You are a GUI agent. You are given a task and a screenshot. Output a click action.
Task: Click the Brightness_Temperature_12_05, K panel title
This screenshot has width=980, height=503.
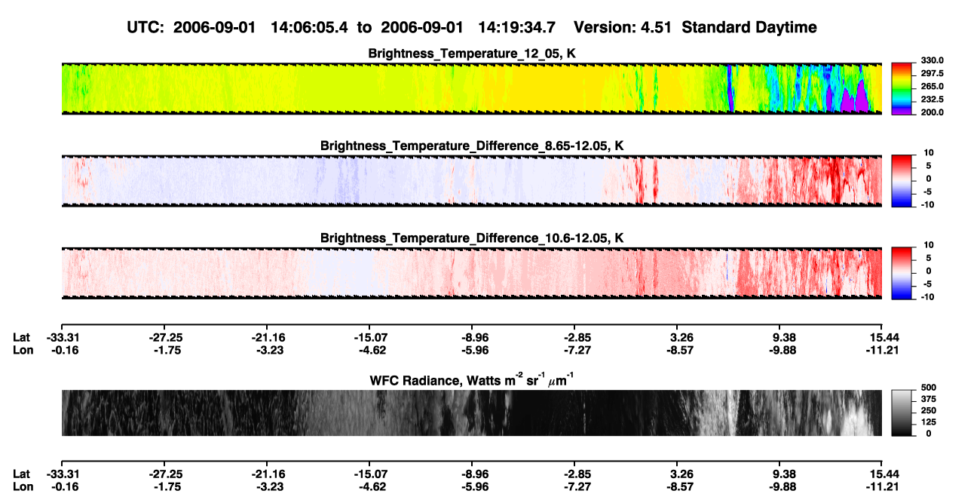click(x=472, y=54)
